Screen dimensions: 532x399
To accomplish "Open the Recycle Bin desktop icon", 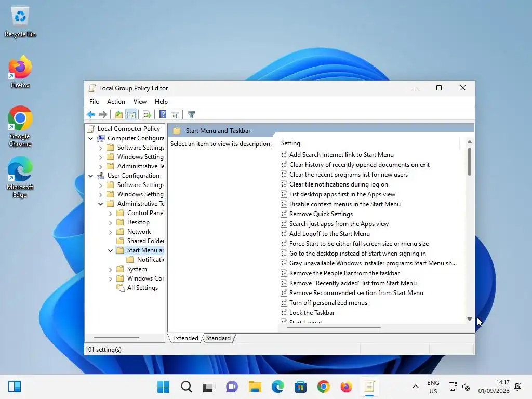I will coord(20,22).
